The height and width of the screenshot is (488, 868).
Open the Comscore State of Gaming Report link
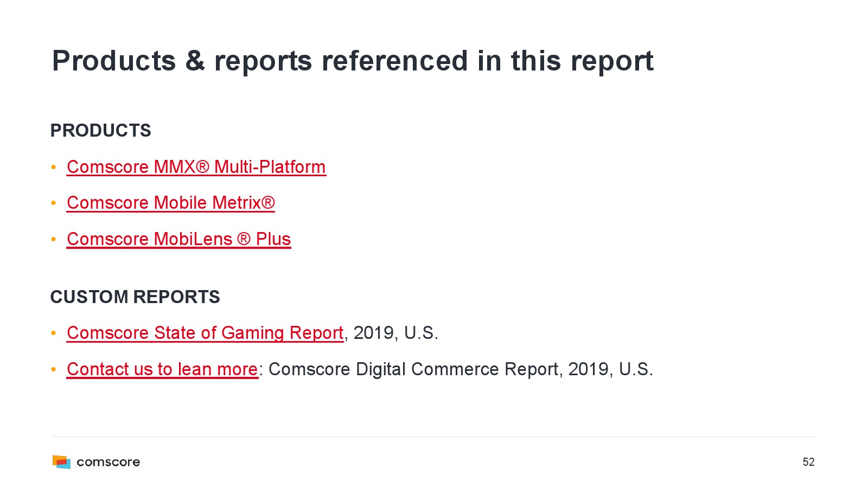205,333
